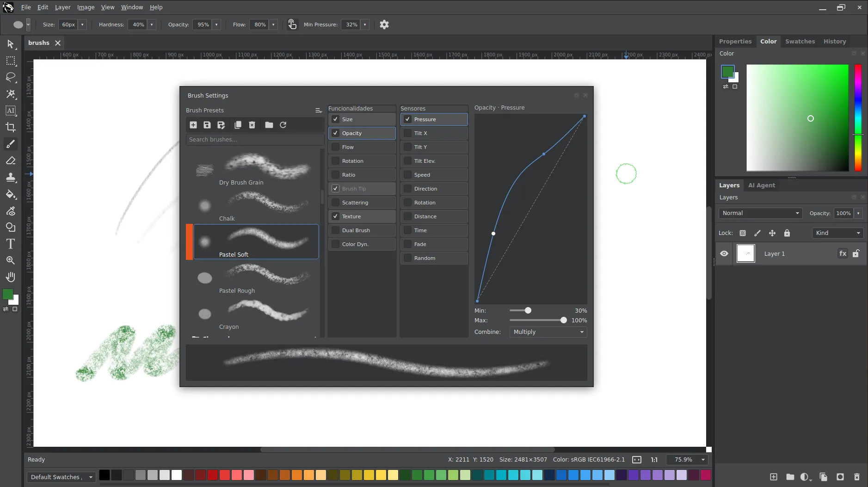Open Brush Presets panel menu
Image resolution: width=868 pixels, height=487 pixels.
[x=319, y=111]
